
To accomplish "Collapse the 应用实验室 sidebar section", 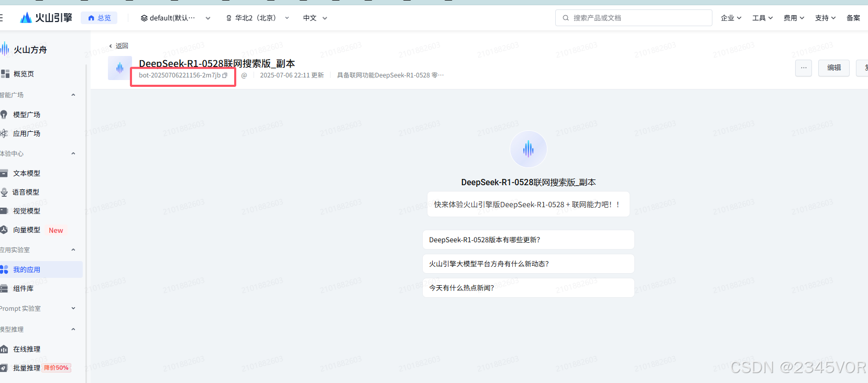I will pyautogui.click(x=73, y=250).
